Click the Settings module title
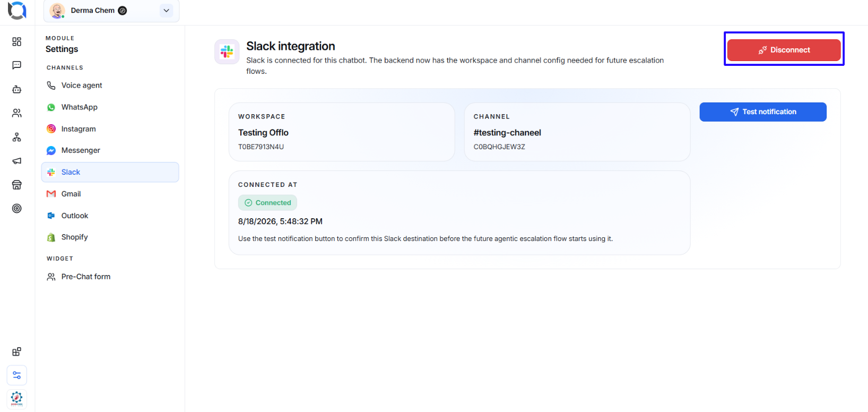This screenshot has width=868, height=412. pyautogui.click(x=62, y=49)
